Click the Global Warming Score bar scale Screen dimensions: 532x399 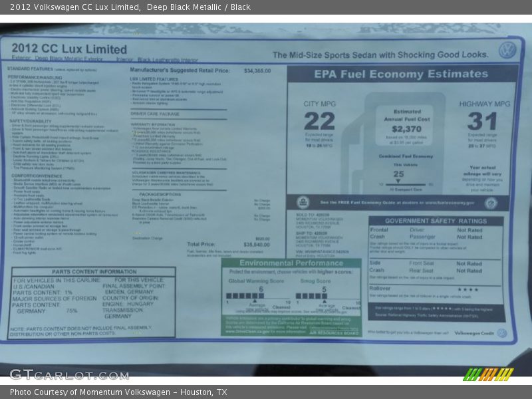click(259, 296)
